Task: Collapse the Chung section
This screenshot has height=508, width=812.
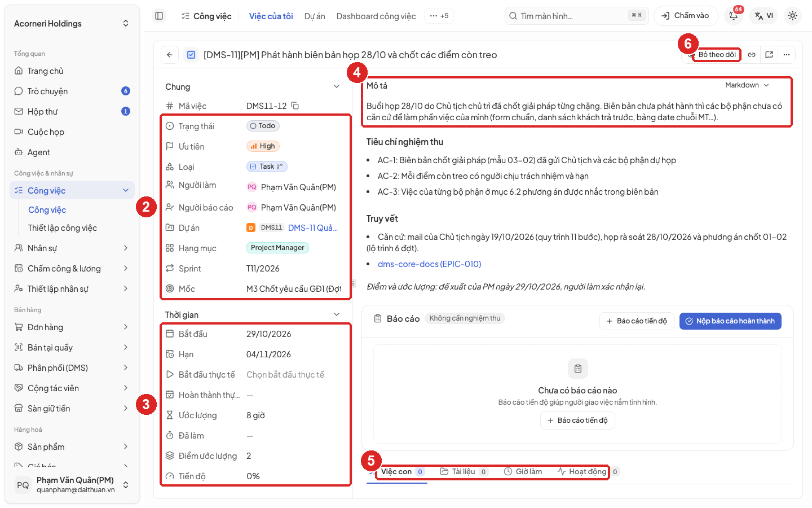Action: [x=337, y=87]
